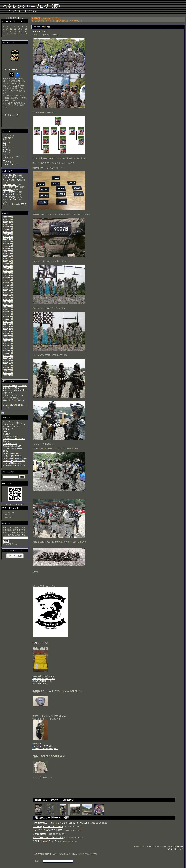This screenshot has height=868, width=186.
Task: Open recent article ROCK254、周年イベント
Action: (x=13, y=199)
